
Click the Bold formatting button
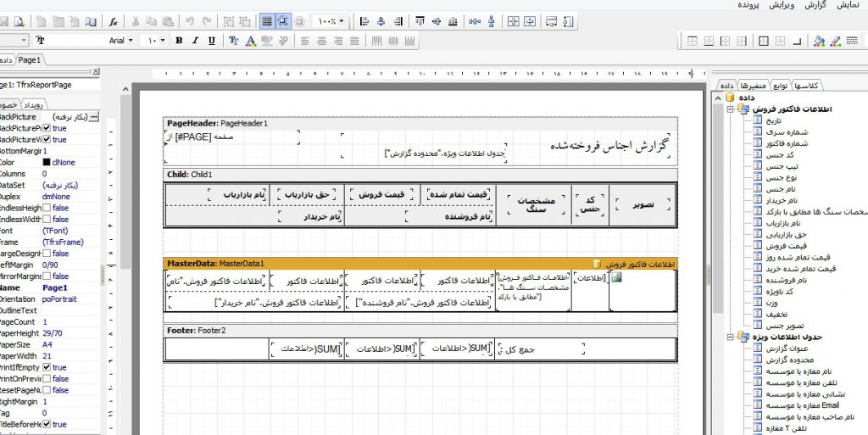(x=179, y=40)
